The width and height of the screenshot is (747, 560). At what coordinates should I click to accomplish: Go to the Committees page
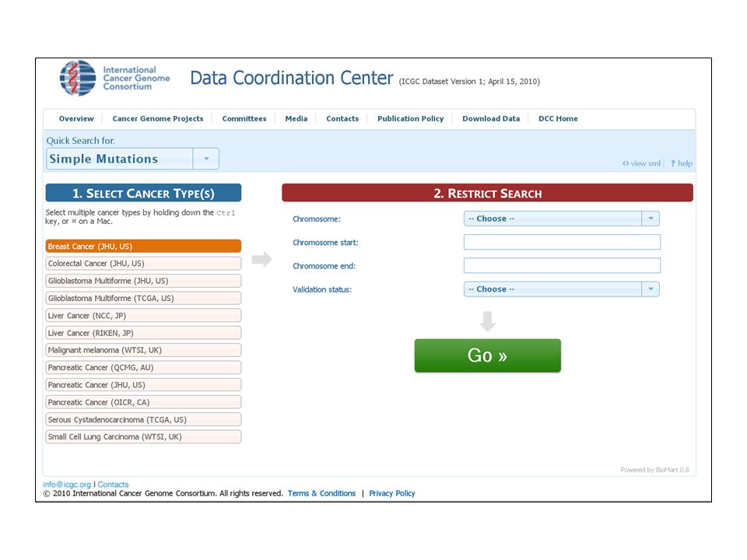tap(244, 118)
